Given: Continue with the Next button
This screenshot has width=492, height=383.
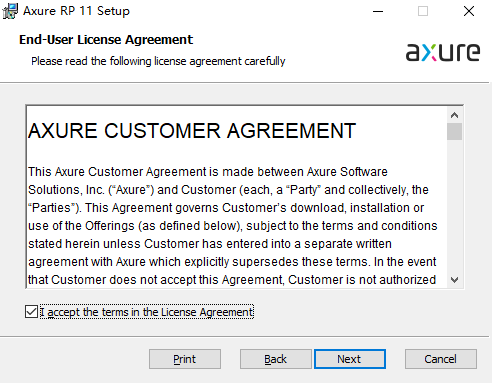Looking at the screenshot, I should [x=349, y=359].
